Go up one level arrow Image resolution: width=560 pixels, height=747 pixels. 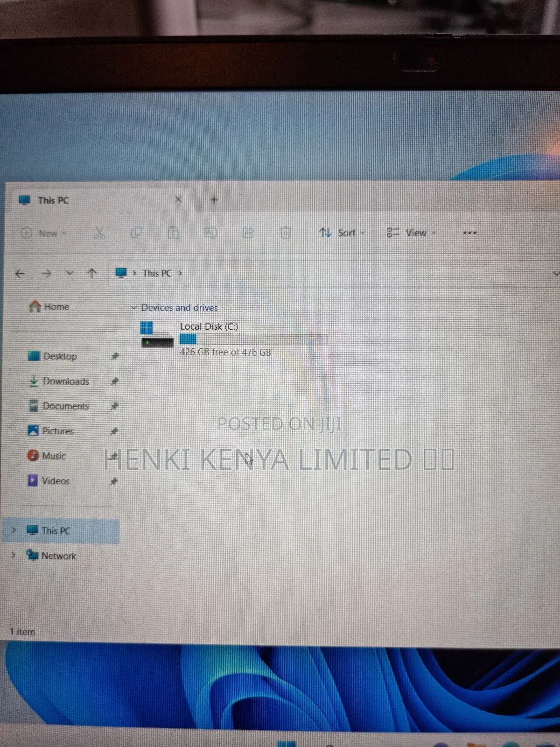[92, 273]
